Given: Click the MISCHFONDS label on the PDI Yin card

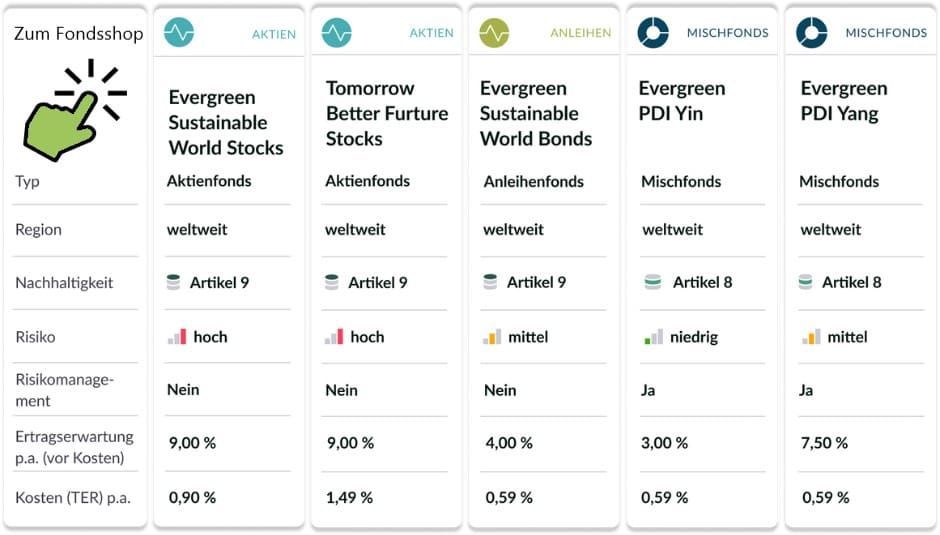Looking at the screenshot, I should (x=727, y=33).
